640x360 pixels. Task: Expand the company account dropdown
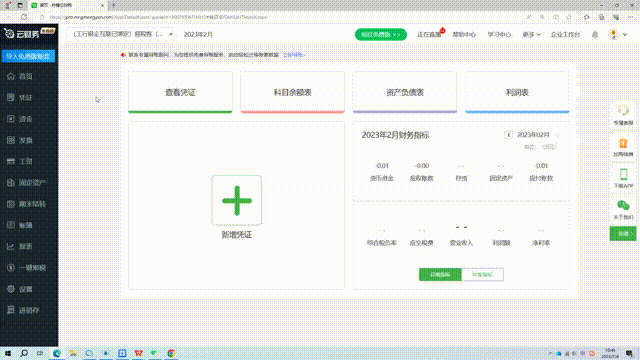171,34
